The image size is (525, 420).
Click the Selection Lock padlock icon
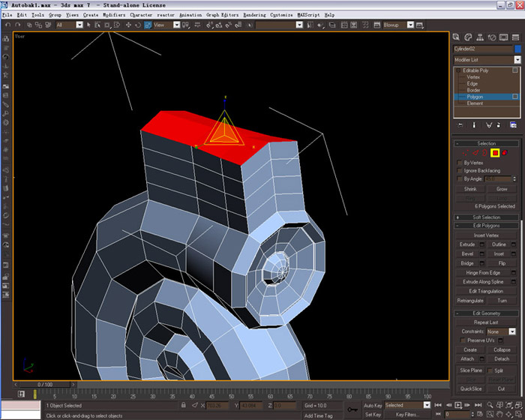(184, 405)
